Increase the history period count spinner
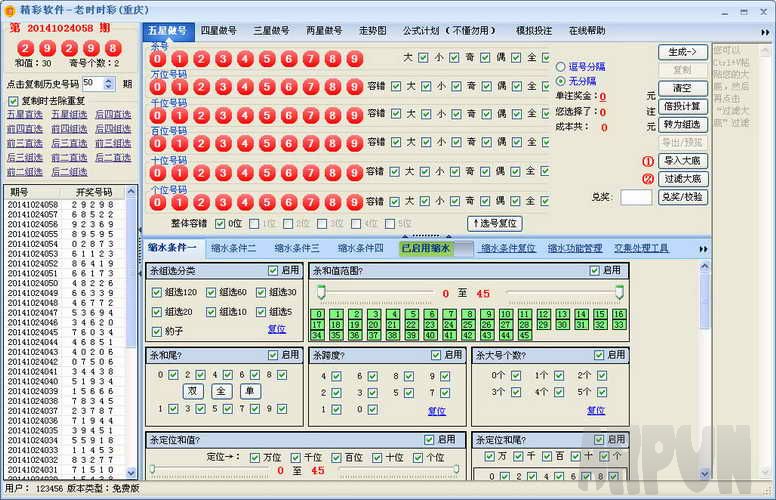The width and height of the screenshot is (776, 500). click(x=109, y=80)
